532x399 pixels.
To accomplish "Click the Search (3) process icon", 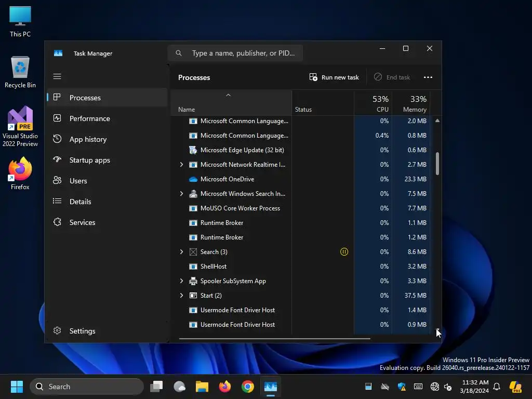I will pos(193,252).
